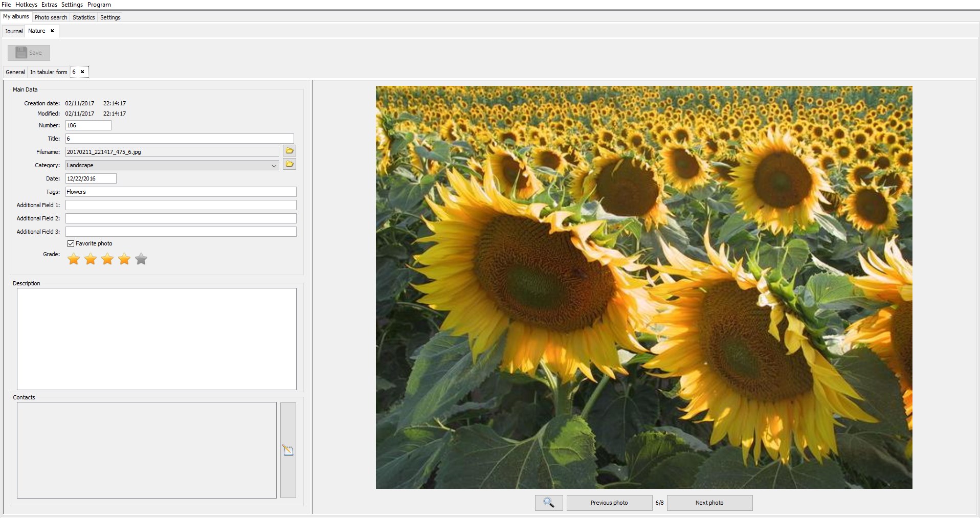Click the Filename field
980x518 pixels.
point(172,152)
